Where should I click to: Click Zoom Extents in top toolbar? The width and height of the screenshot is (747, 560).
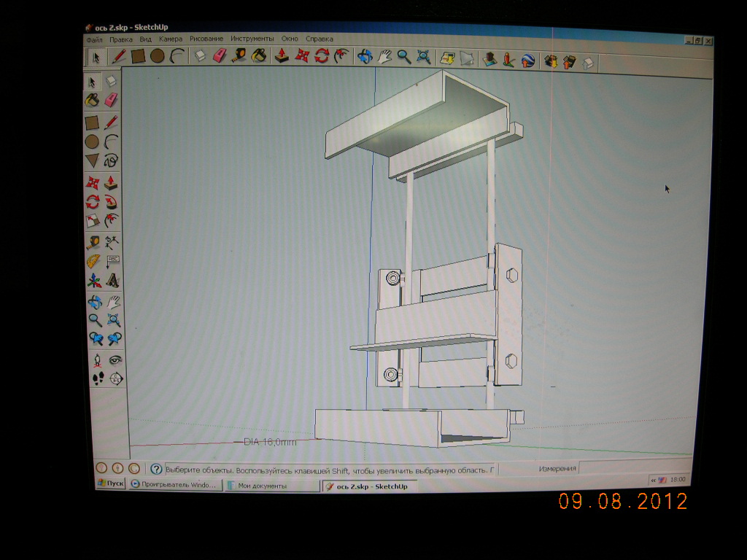(x=424, y=58)
